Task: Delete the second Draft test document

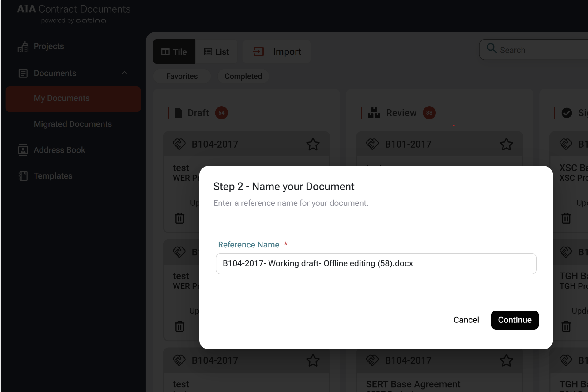Action: (x=179, y=326)
